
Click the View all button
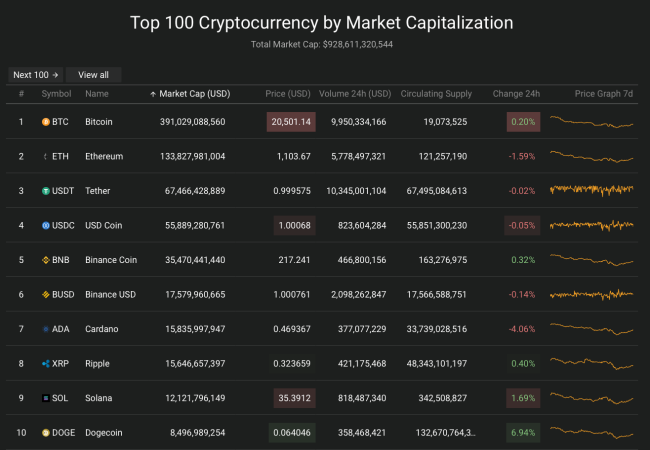[93, 75]
